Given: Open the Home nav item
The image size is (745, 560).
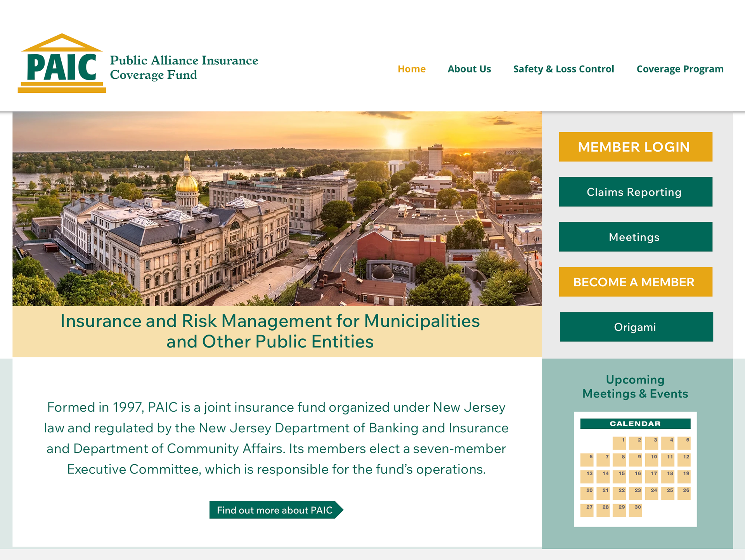Looking at the screenshot, I should [411, 69].
